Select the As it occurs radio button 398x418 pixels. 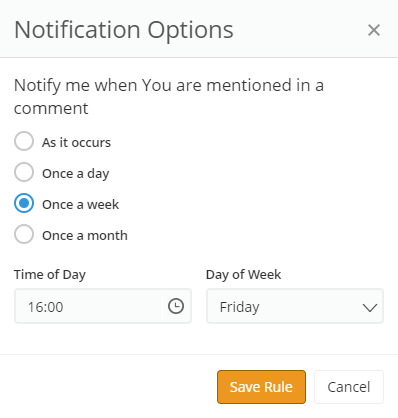point(24,141)
